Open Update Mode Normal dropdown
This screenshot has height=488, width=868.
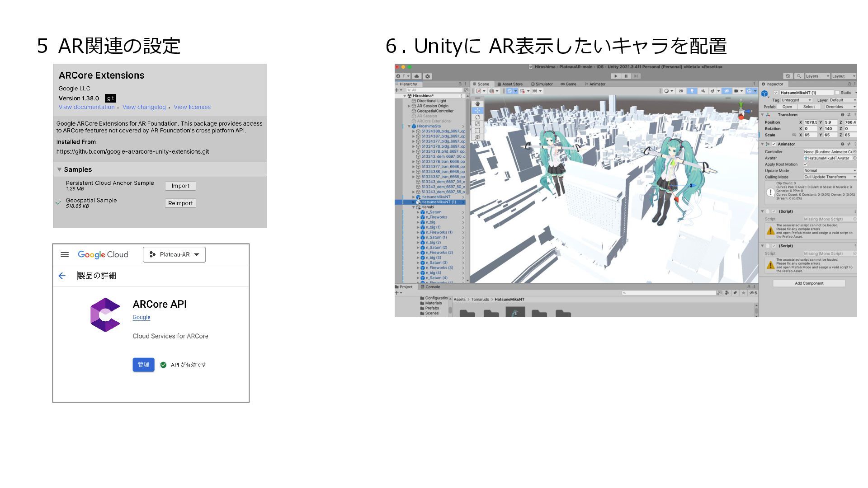pos(830,171)
